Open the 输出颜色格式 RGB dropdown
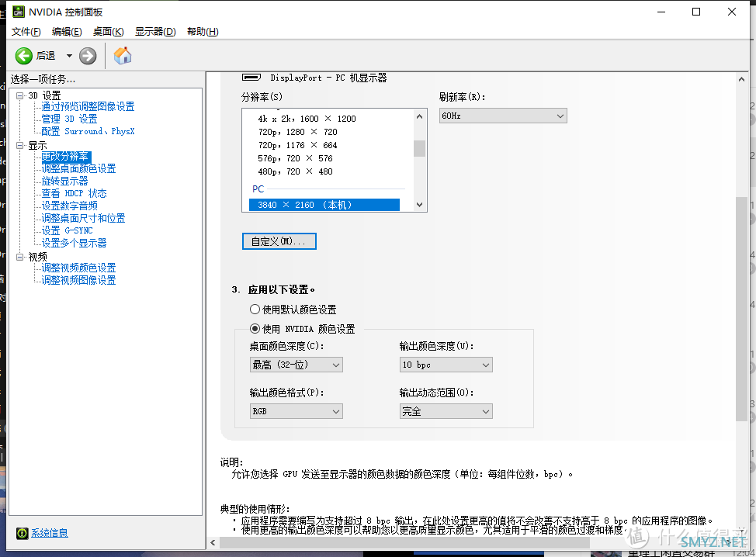Viewport: 756px width, 557px height. [296, 411]
